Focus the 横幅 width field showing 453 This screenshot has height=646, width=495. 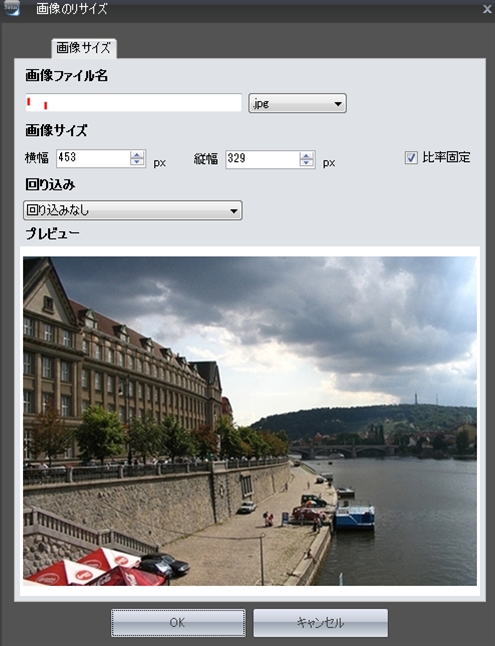tap(94, 158)
